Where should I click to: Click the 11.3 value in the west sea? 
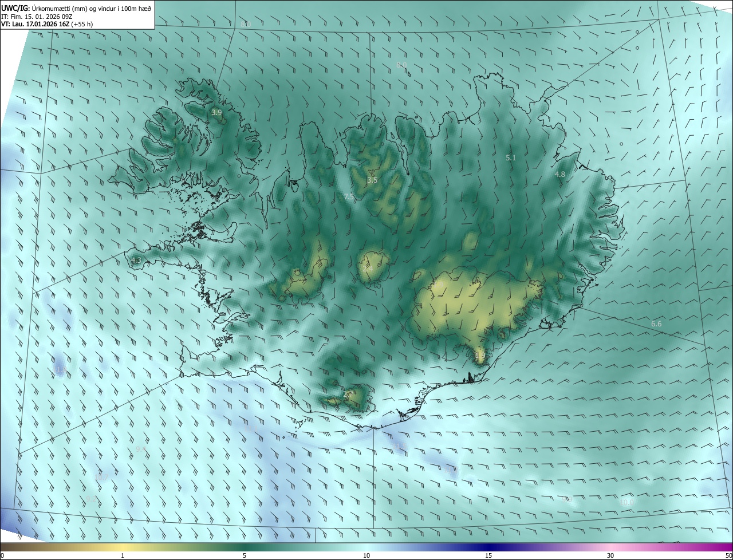[x=60, y=370]
